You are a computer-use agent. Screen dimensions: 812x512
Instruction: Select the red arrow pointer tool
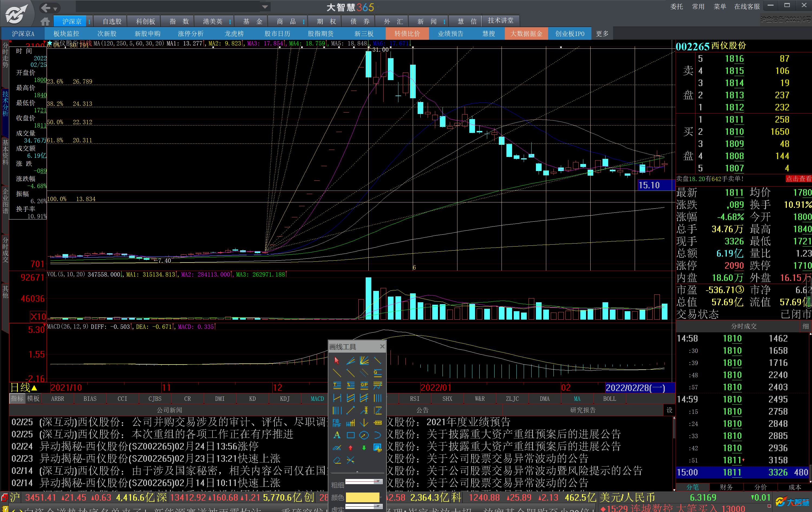[x=336, y=360]
